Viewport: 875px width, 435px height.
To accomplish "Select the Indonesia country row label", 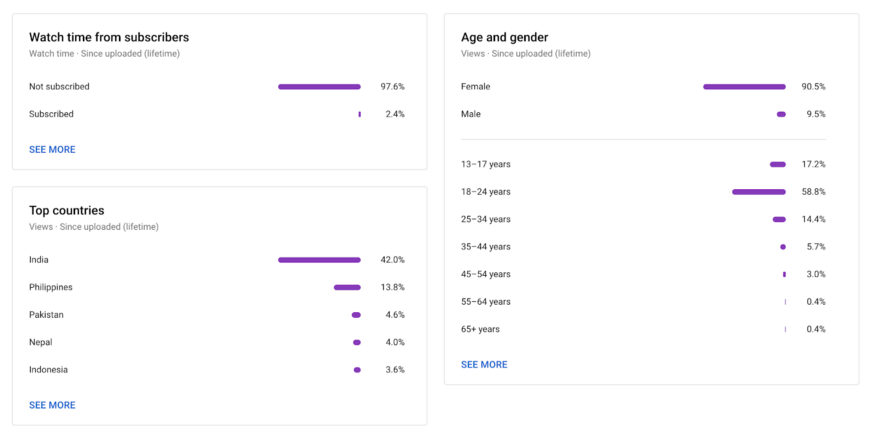I will (49, 370).
